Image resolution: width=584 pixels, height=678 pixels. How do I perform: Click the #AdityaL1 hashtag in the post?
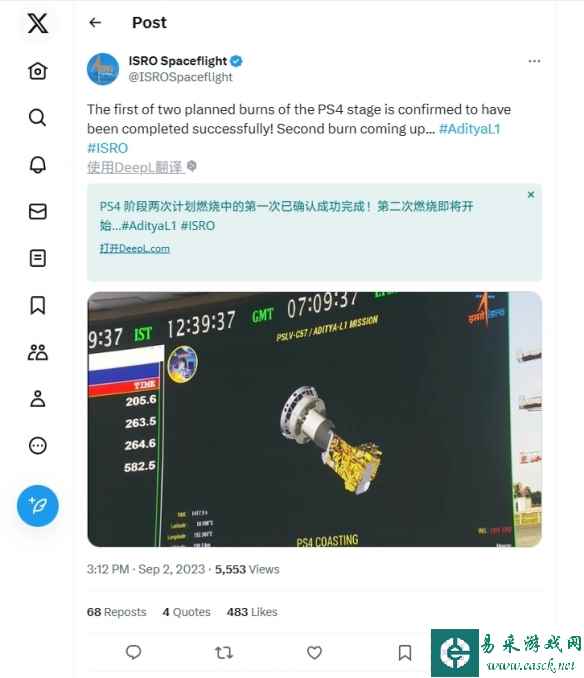coord(469,129)
